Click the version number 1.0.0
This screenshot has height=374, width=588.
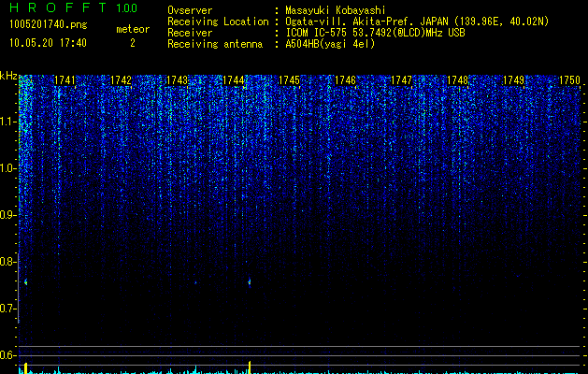127,7
